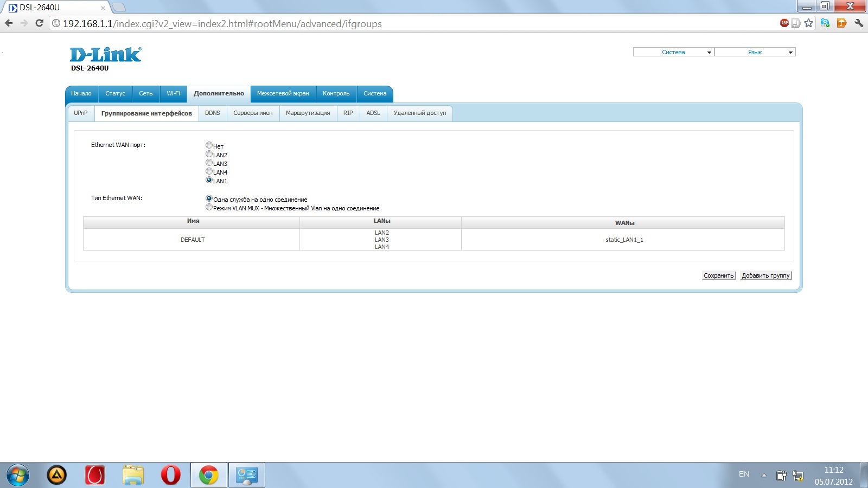Switch to the 'Межсетевой экран' tab
The image size is (868, 488).
[x=283, y=94]
